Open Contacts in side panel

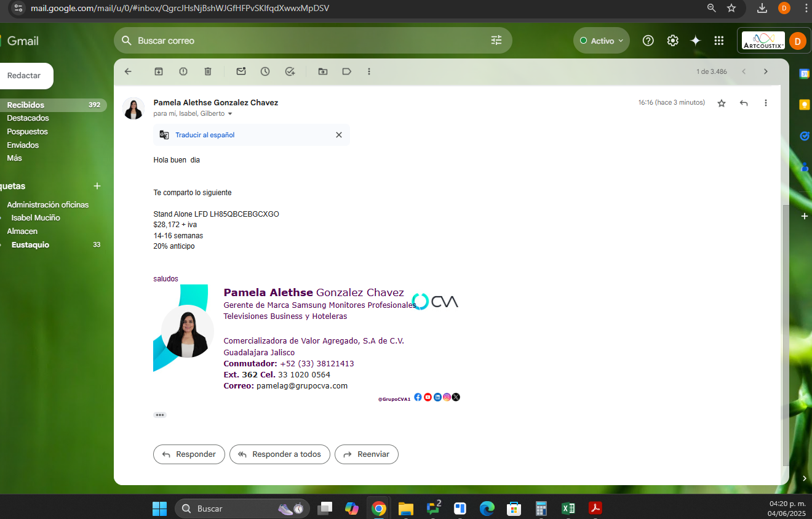(804, 167)
